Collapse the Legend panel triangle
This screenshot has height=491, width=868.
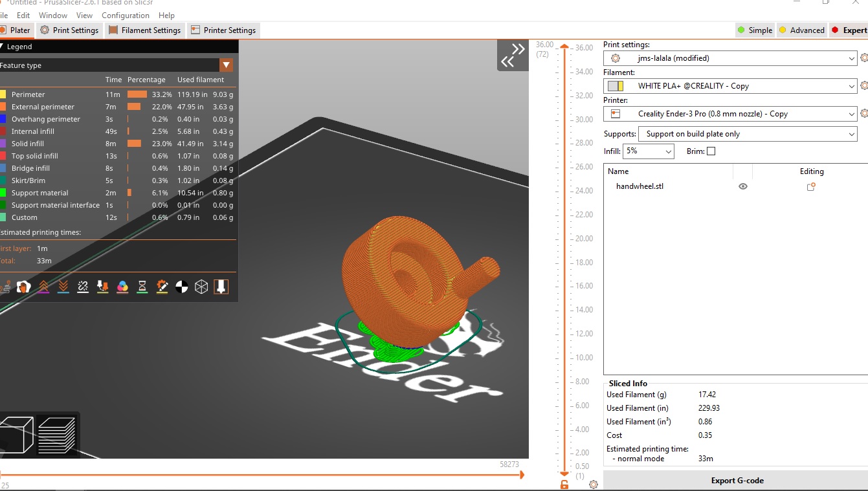[x=2, y=47]
